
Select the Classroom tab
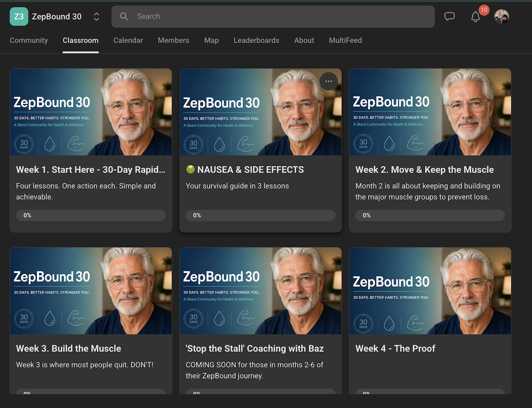pyautogui.click(x=81, y=41)
